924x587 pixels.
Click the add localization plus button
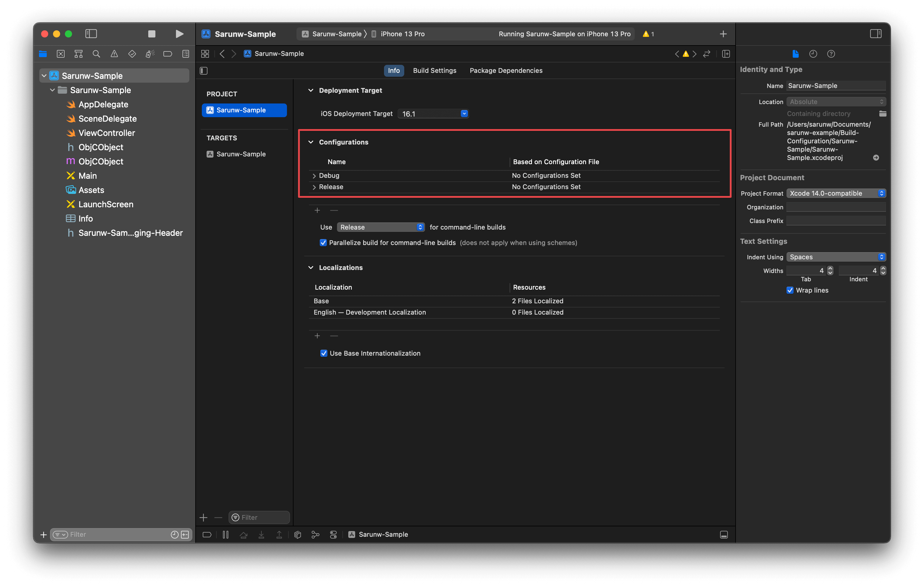[317, 335]
